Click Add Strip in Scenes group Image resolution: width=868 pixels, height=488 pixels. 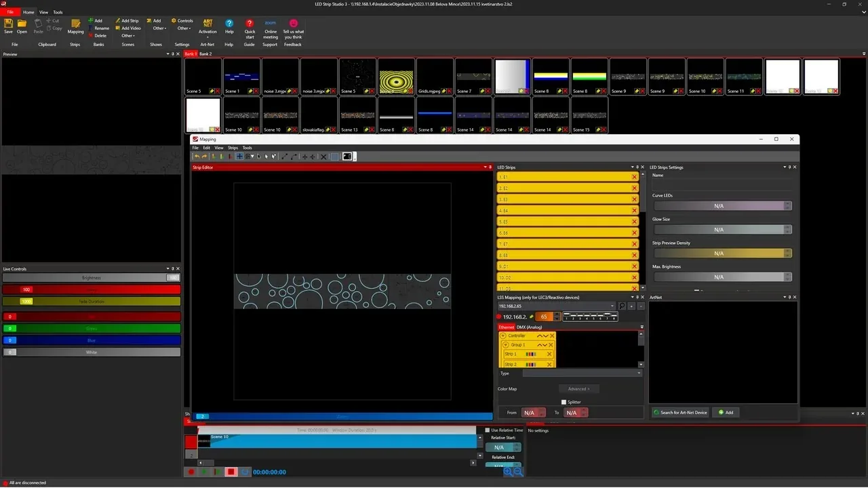point(127,21)
